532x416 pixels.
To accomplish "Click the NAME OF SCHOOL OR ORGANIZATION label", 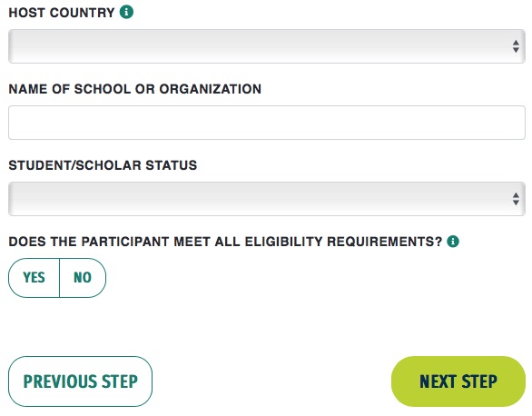I will tap(135, 89).
